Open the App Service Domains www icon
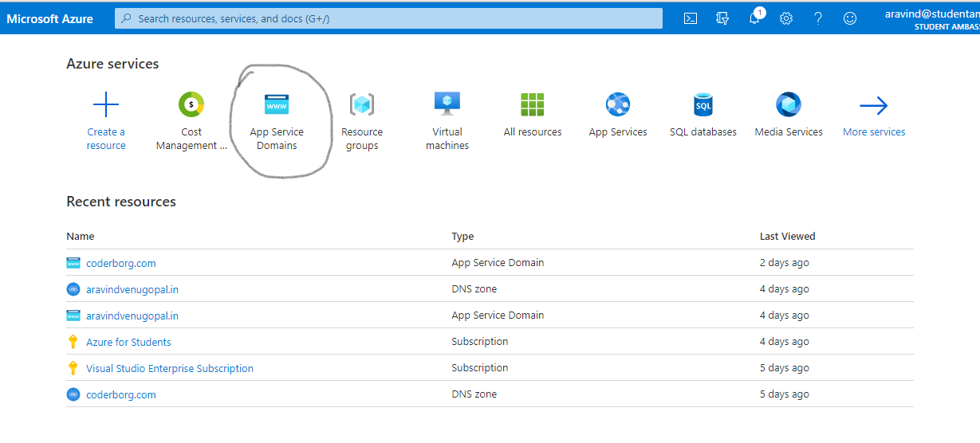Screen dimensions: 980x443 click(x=277, y=104)
